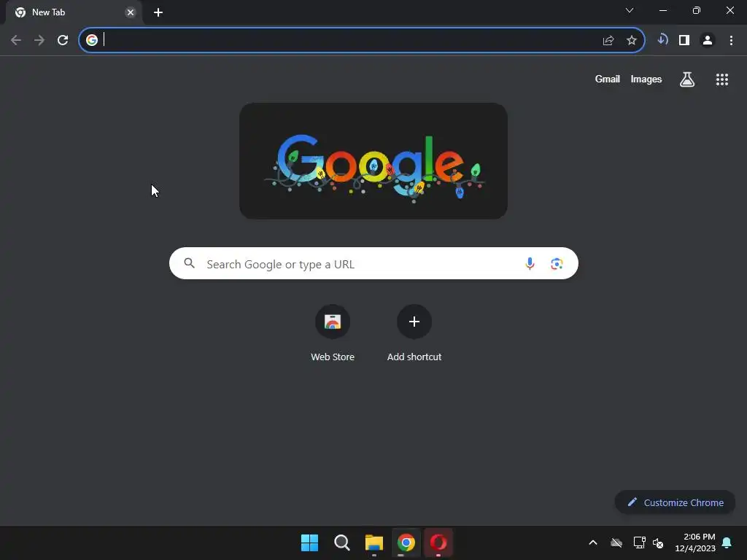Click the back navigation arrow
Screen dimensions: 747x560
[16, 40]
